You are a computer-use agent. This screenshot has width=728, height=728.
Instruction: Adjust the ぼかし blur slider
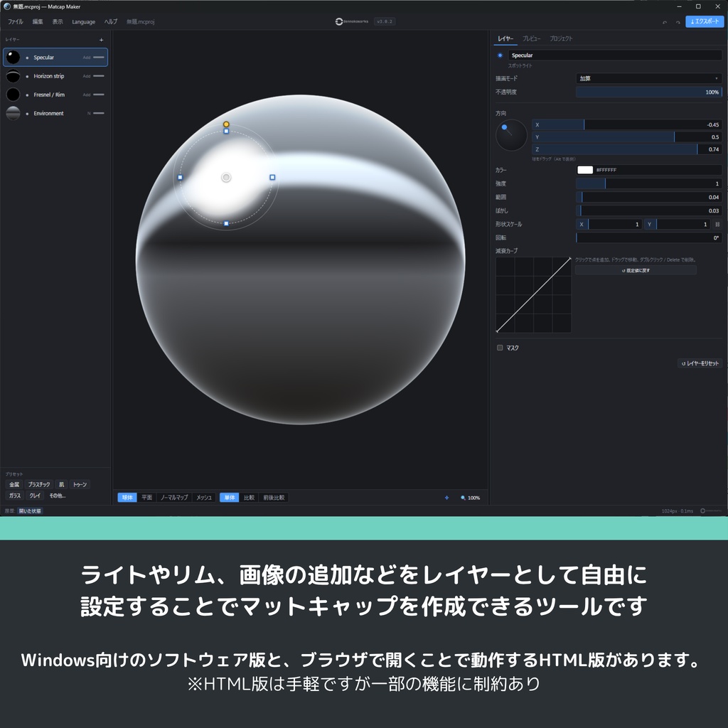click(648, 210)
